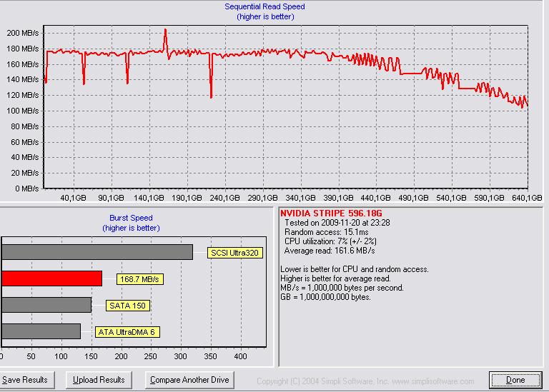Click the 40,1GB axis label
Image resolution: width=549 pixels, height=392 pixels.
pos(73,198)
